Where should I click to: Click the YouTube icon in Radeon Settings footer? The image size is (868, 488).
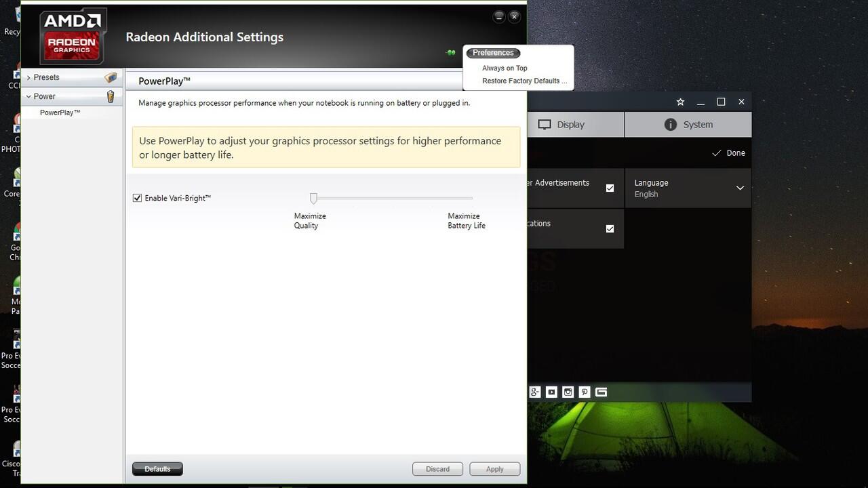(551, 392)
